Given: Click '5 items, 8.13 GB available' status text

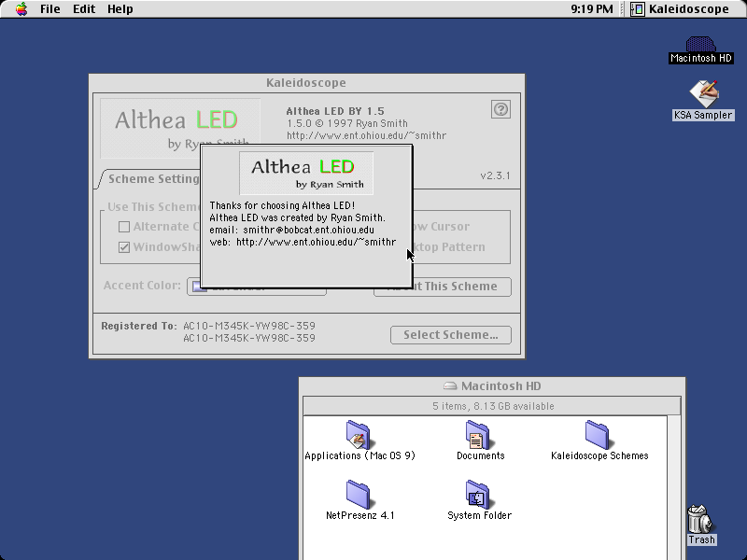Looking at the screenshot, I should coord(493,406).
